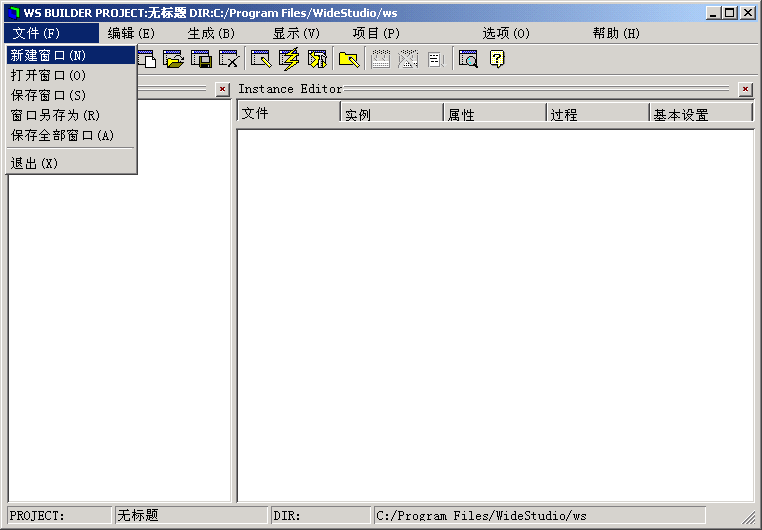This screenshot has width=762, height=530.
Task: Choose 退出 (X) to exit
Action: tap(71, 163)
